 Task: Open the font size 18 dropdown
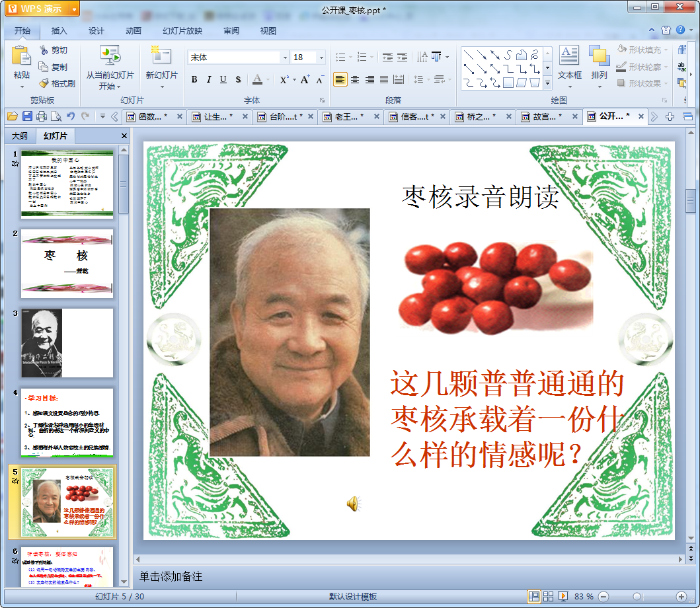pyautogui.click(x=321, y=57)
